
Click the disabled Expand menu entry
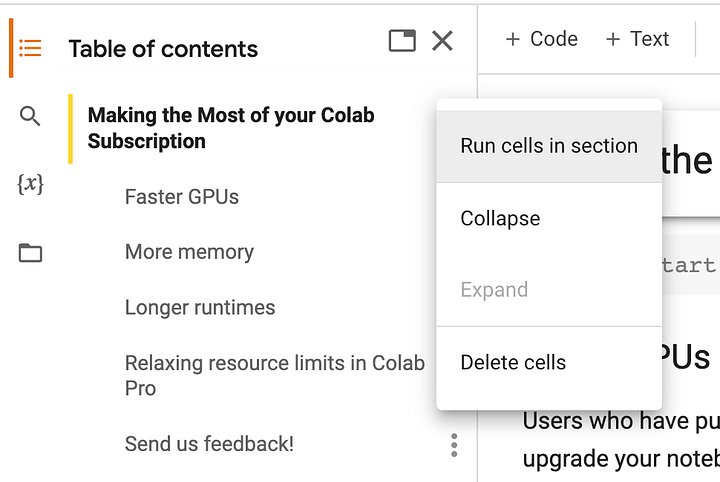pos(494,290)
